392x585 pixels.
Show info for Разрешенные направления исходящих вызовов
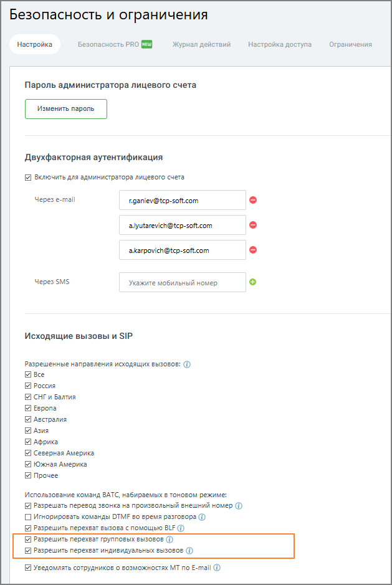187,364
